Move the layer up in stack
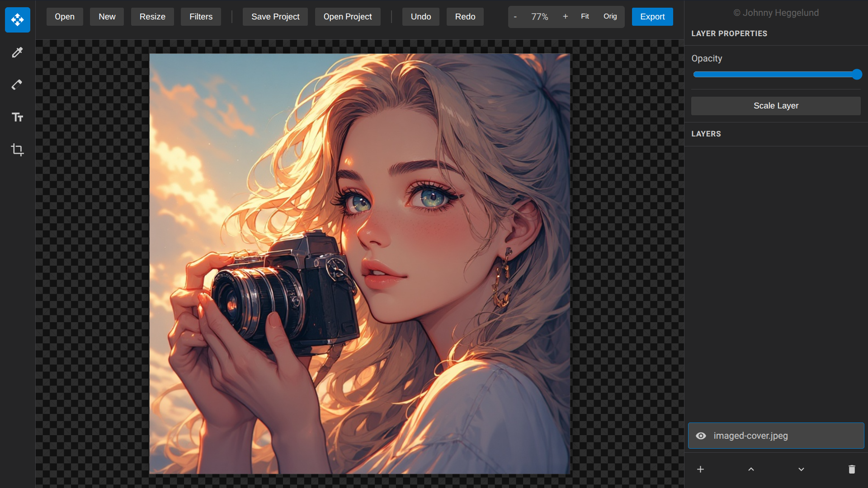Viewport: 868px width, 488px height. (750, 469)
